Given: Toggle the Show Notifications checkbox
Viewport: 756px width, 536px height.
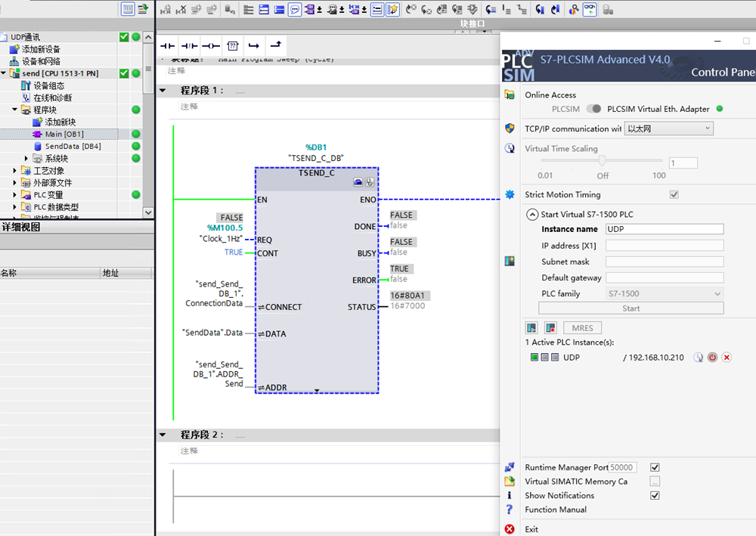Looking at the screenshot, I should pyautogui.click(x=655, y=495).
